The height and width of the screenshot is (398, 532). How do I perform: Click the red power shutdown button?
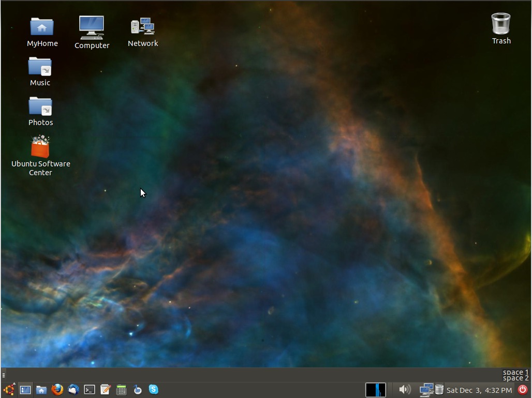(x=523, y=390)
